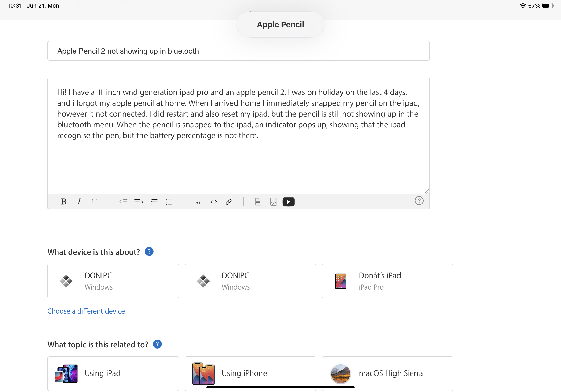Increase indent of the text

pos(139,202)
